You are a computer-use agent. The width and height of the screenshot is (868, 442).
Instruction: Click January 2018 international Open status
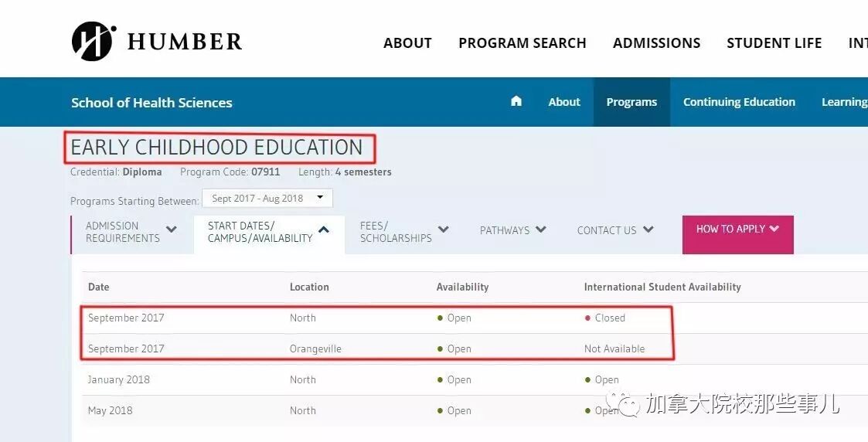(602, 379)
